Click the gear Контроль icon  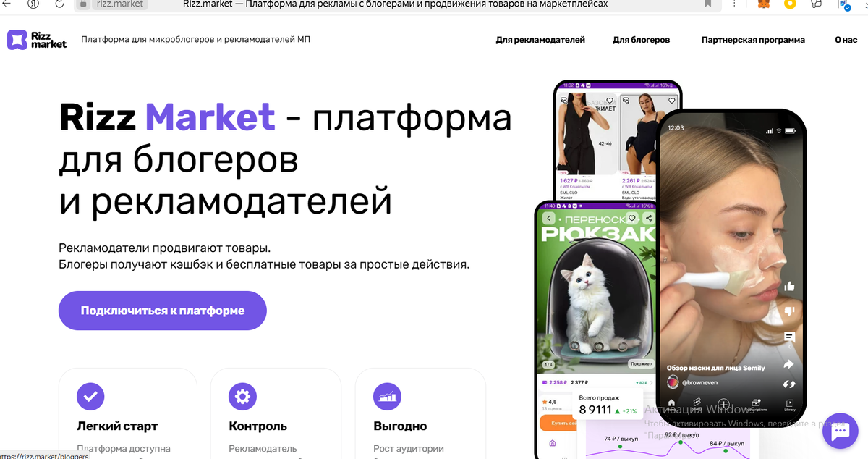pyautogui.click(x=242, y=396)
